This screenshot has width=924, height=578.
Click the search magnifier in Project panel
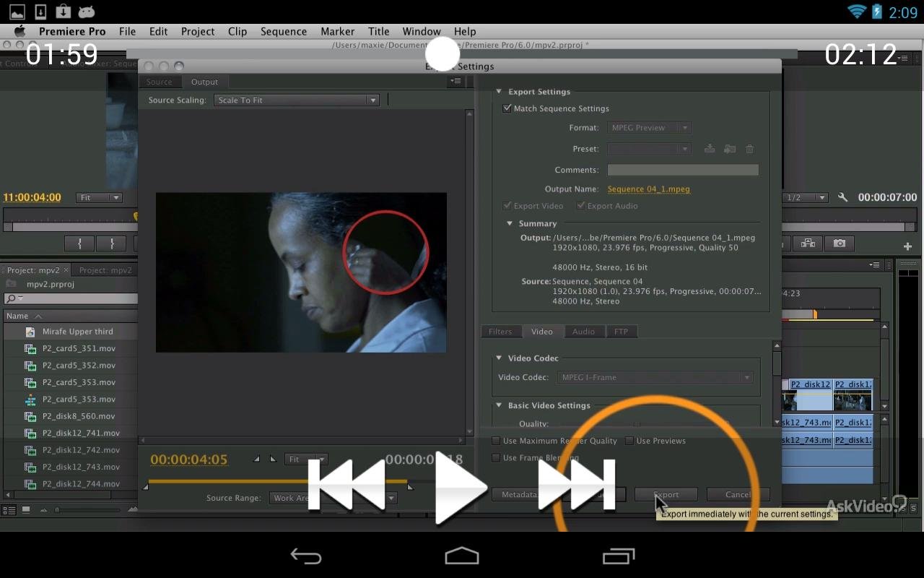click(12, 298)
